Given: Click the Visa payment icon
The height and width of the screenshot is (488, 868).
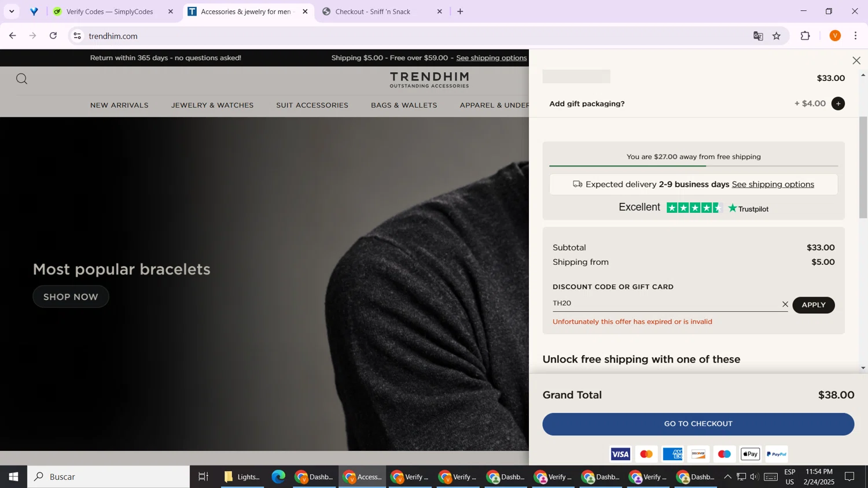Looking at the screenshot, I should [620, 454].
